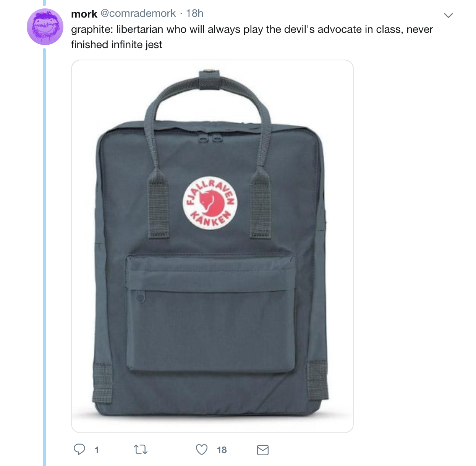Open tweet by clicking "graphite: libertarian" text
This screenshot has width=476, height=466.
click(x=117, y=29)
